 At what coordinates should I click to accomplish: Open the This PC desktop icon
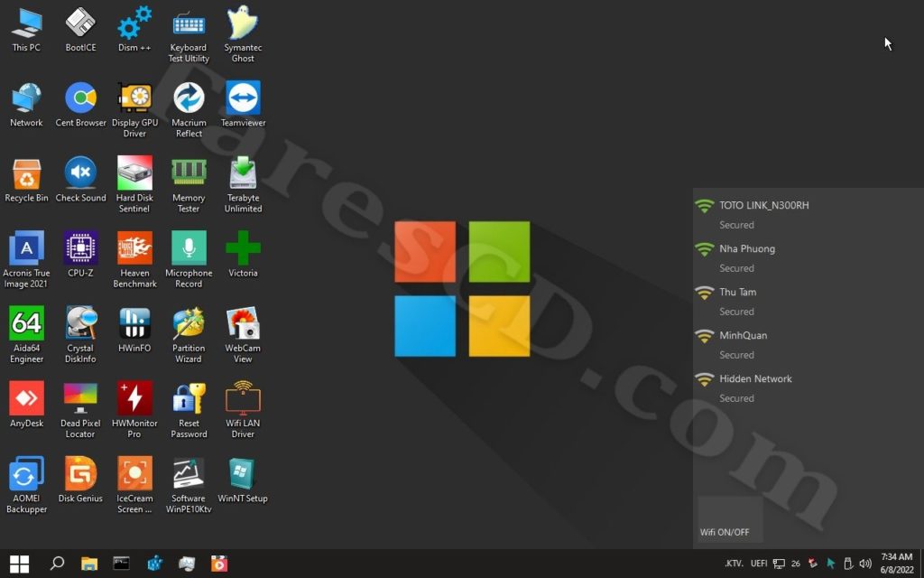[x=26, y=30]
